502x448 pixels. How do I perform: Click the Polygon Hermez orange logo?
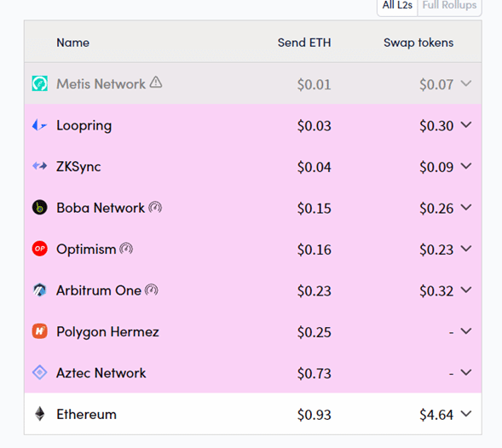pyautogui.click(x=40, y=331)
